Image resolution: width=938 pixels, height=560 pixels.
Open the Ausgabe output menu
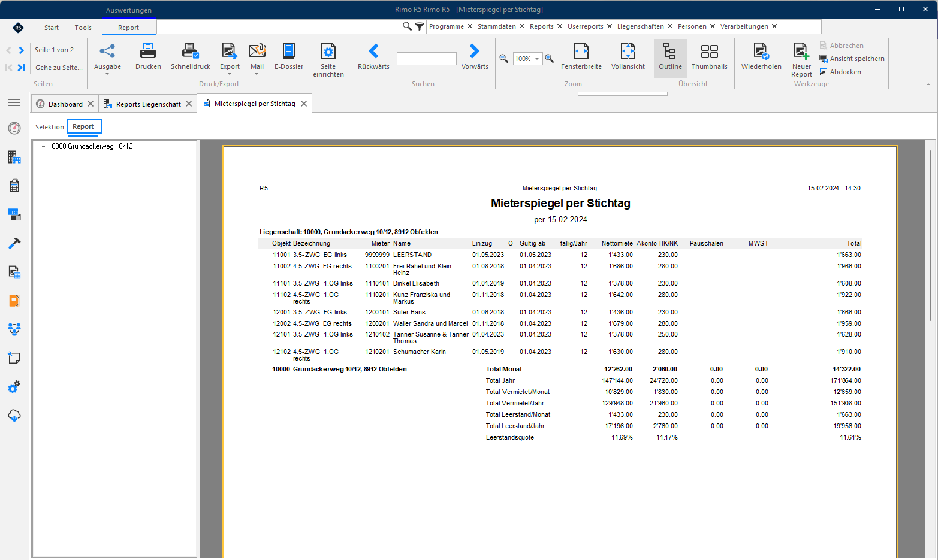click(x=107, y=58)
